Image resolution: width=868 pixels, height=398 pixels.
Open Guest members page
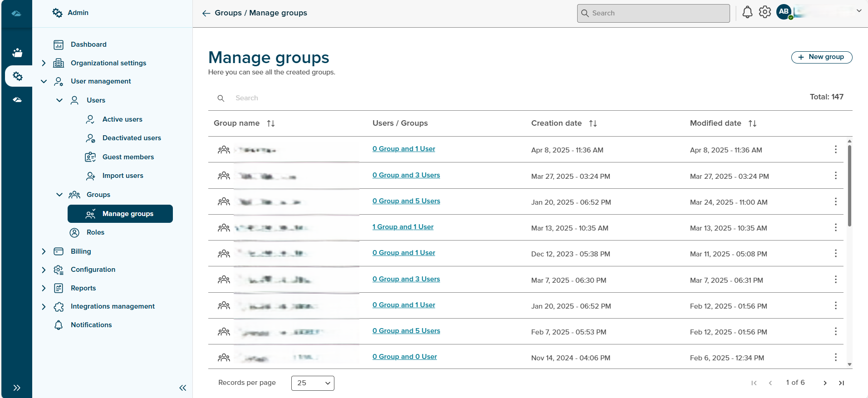coord(128,157)
